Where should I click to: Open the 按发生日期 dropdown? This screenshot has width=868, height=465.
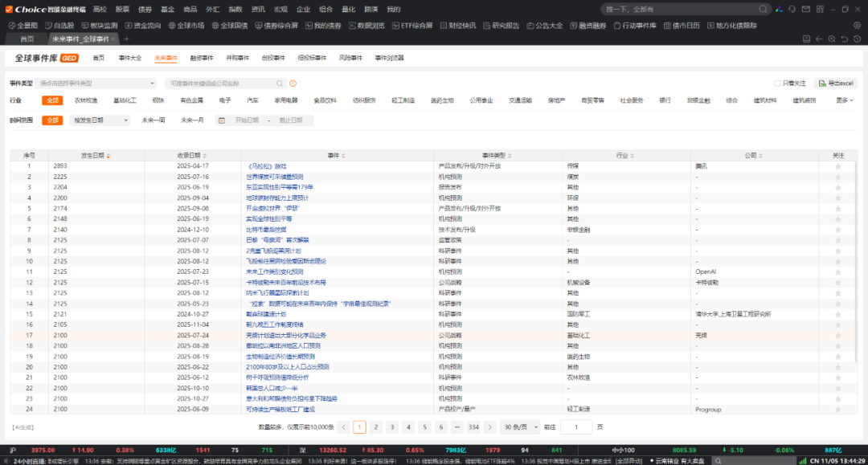coord(100,120)
